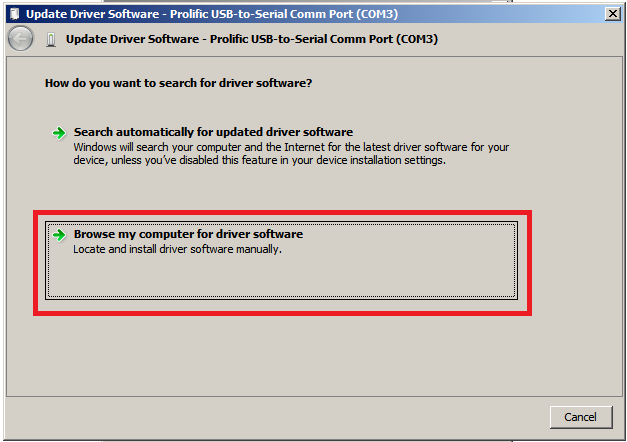Click 'Locate and install driver software manually' text
Image resolution: width=627 pixels, height=442 pixels.
click(x=177, y=249)
